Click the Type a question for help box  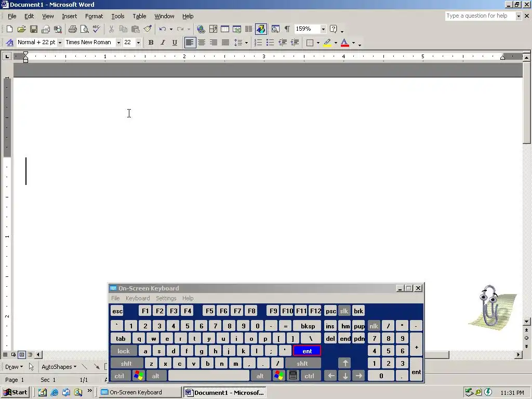coord(480,16)
